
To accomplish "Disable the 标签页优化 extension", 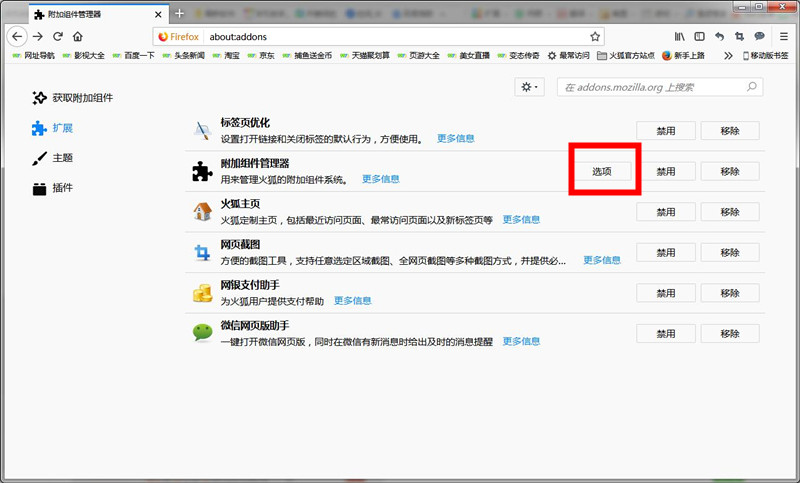I will [666, 131].
